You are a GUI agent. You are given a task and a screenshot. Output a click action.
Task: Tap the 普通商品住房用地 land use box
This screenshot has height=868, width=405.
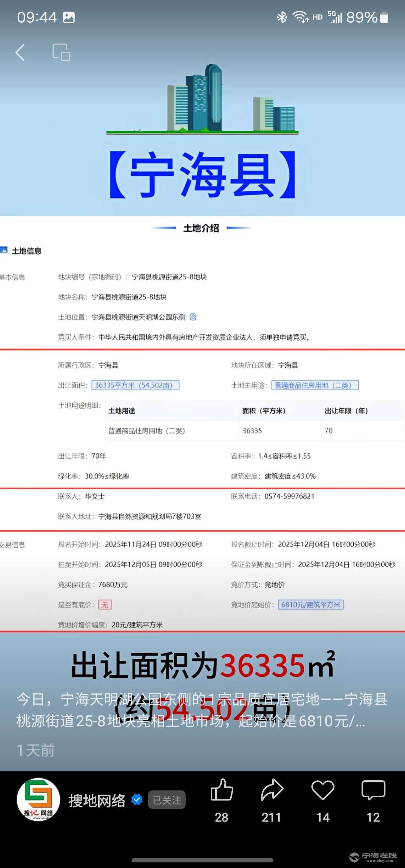315,385
